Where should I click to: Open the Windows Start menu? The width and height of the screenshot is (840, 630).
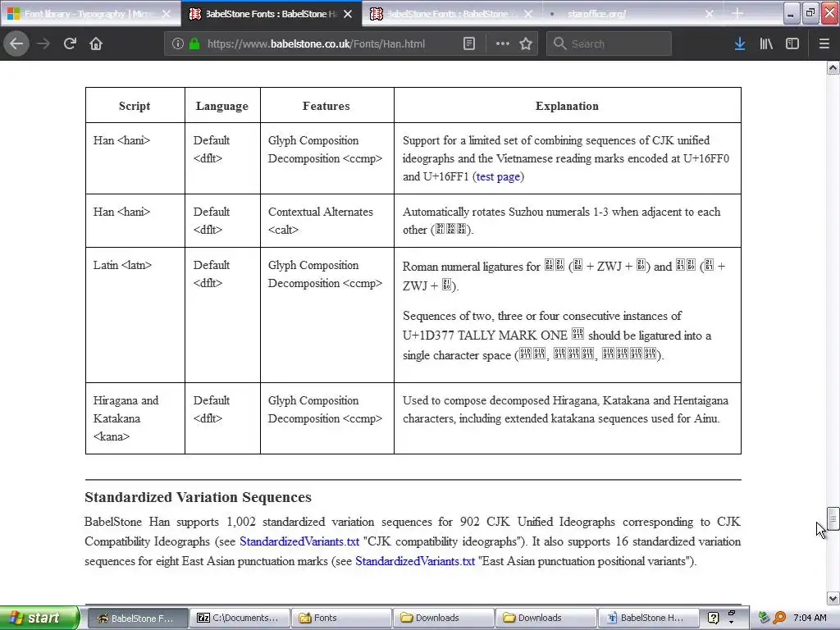click(39, 618)
